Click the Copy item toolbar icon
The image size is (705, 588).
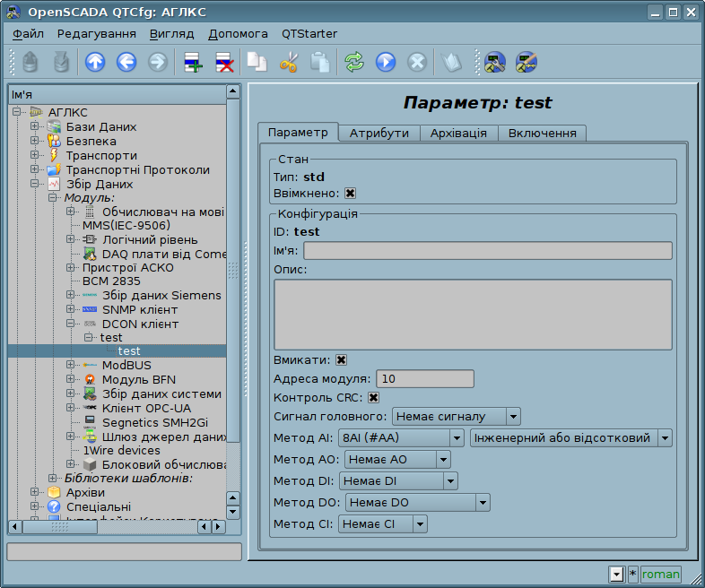point(257,62)
